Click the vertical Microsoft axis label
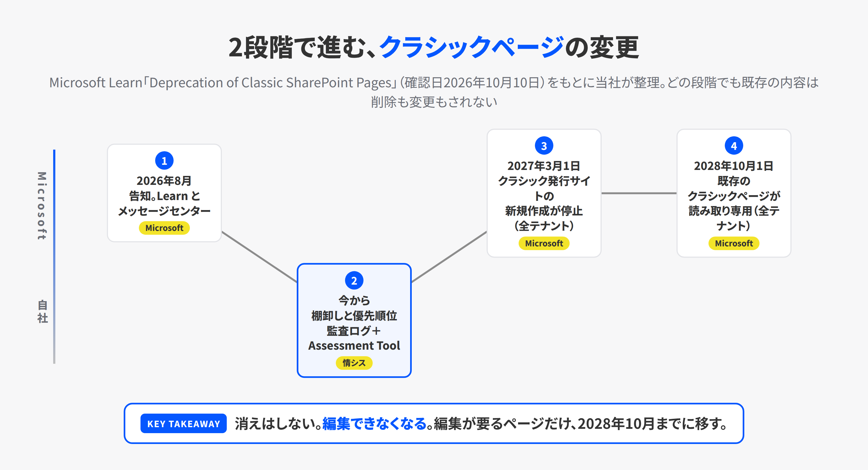Viewport: 868px width, 470px height. point(42,206)
